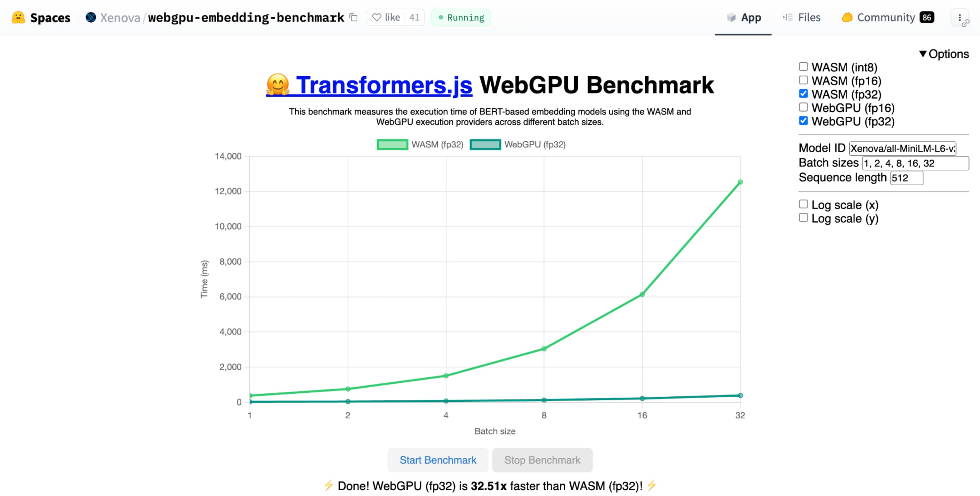The height and width of the screenshot is (496, 980).
Task: Expand the Options panel
Action: pos(945,54)
